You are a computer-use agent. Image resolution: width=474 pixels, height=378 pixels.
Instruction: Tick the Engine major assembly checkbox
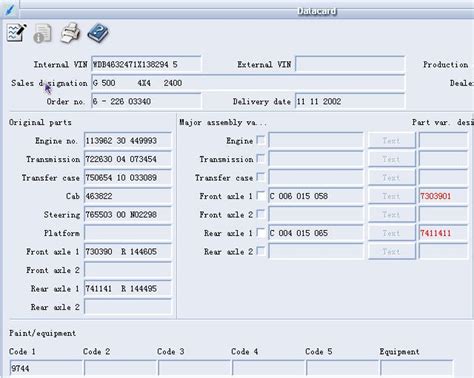pos(261,140)
